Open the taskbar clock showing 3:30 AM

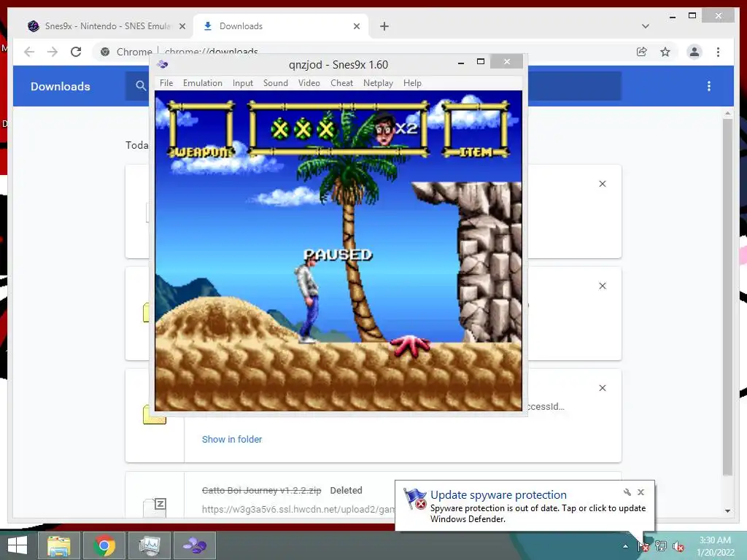715,546
